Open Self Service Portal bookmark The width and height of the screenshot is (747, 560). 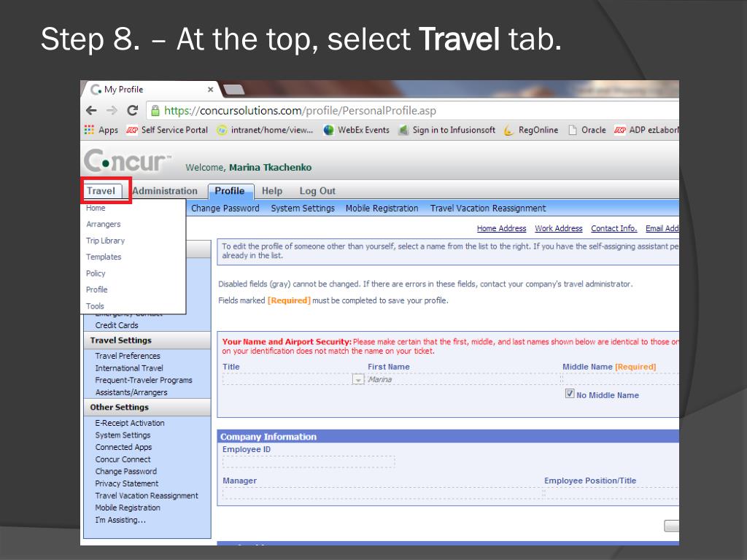(x=167, y=130)
